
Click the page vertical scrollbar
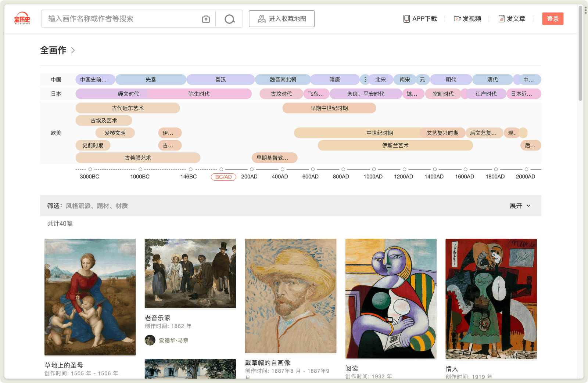(x=580, y=55)
